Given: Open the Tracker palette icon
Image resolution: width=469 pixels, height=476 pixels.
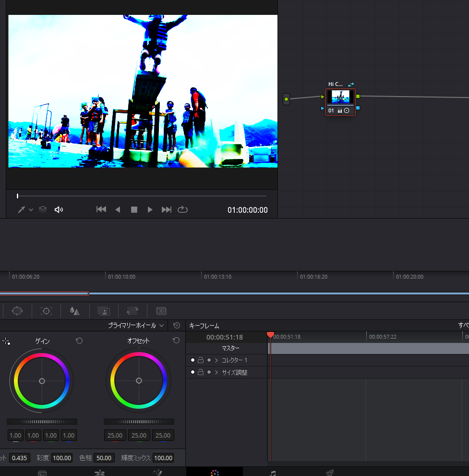Looking at the screenshot, I should (x=46, y=311).
